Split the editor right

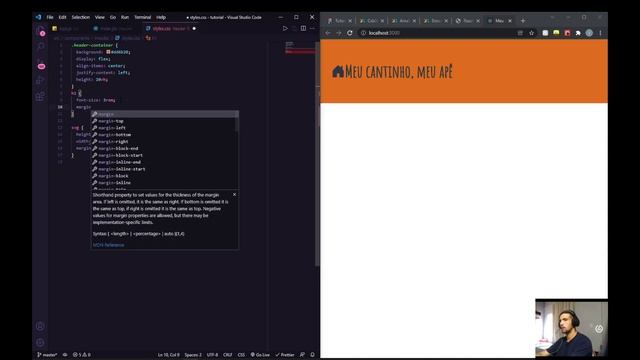303,28
